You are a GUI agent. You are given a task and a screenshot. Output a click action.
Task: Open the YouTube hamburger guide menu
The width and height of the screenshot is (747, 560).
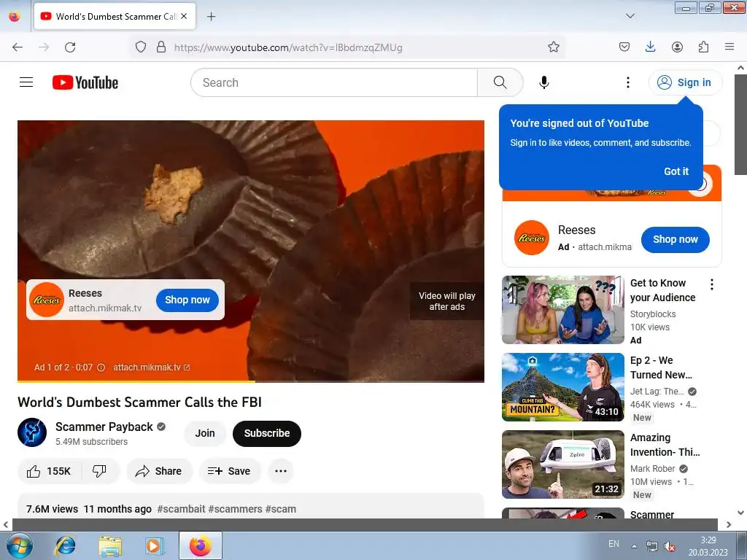[x=26, y=82]
